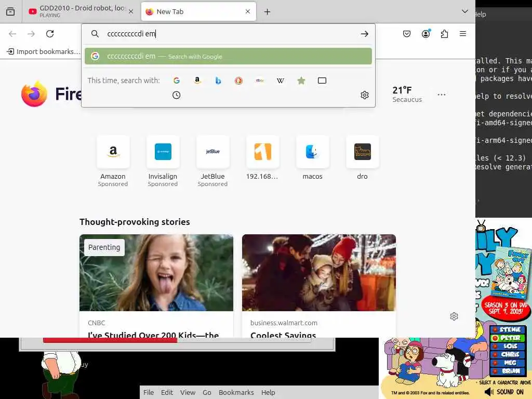Open Edit menu in bottom window
This screenshot has height=399, width=532.
[167, 392]
